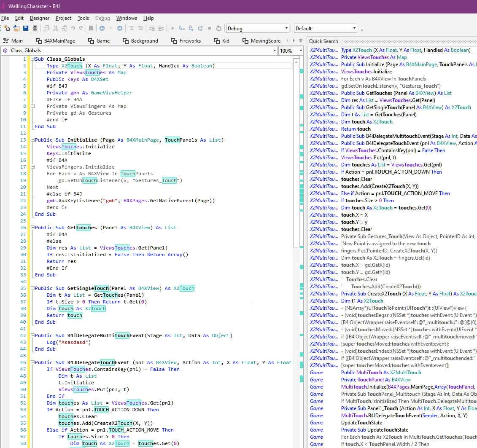
Task: Collapse the Public Sub Initialize code block
Action: tap(32, 140)
